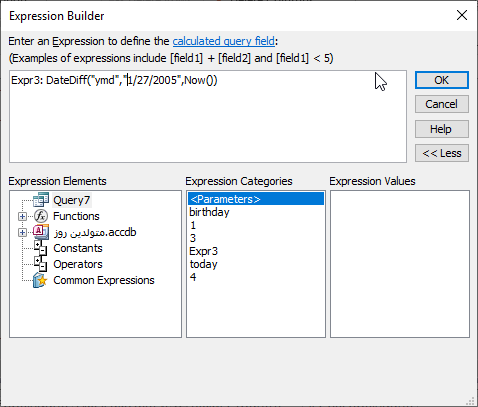Pick the today category entry
Screen dimensions: 478x407
(x=203, y=264)
